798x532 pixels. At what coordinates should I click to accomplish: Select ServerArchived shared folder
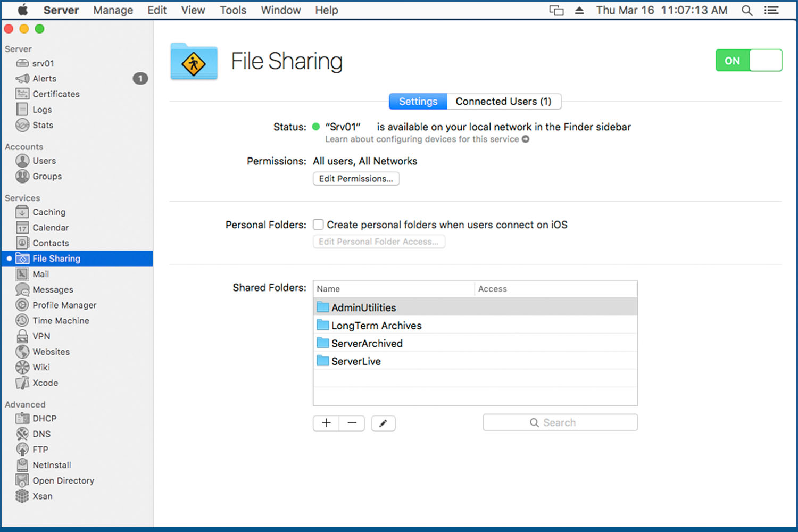(x=475, y=343)
